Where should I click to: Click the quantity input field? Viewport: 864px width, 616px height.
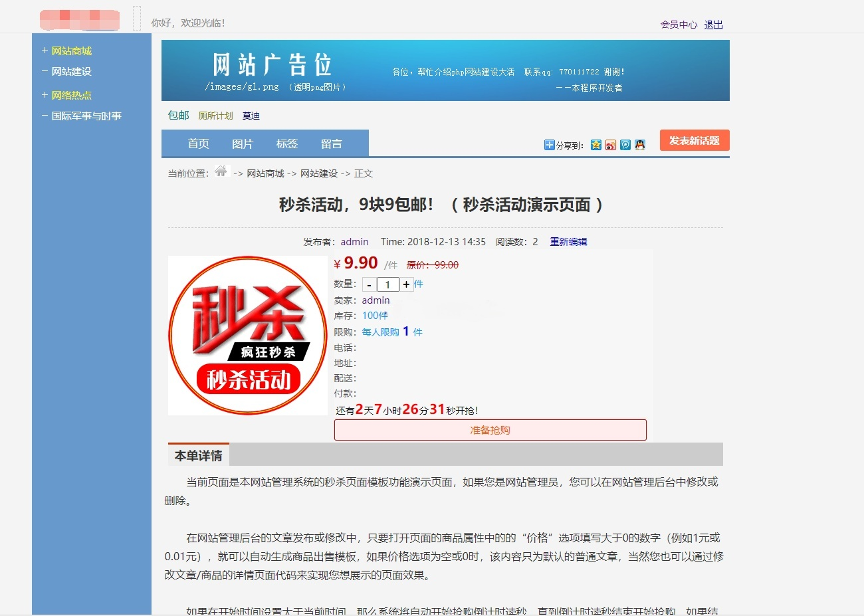388,284
